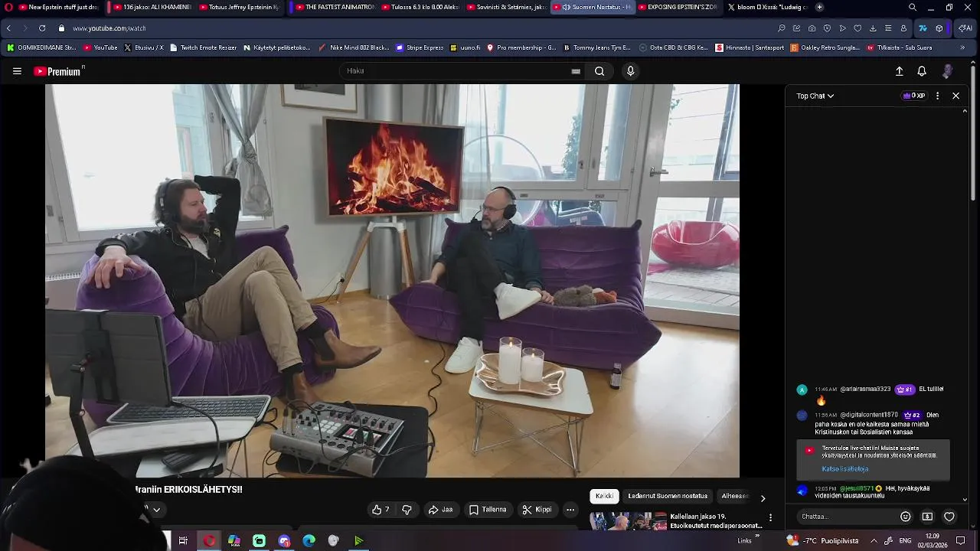This screenshot has width=980, height=551.
Task: Open the Opera icon in taskbar
Action: [x=209, y=541]
